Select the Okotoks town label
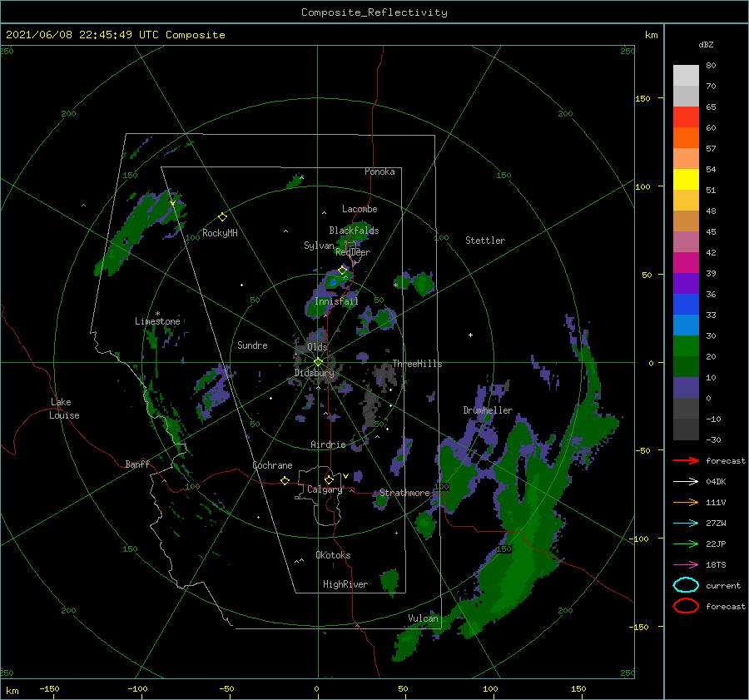Viewport: 749px width, 700px height. coord(333,555)
